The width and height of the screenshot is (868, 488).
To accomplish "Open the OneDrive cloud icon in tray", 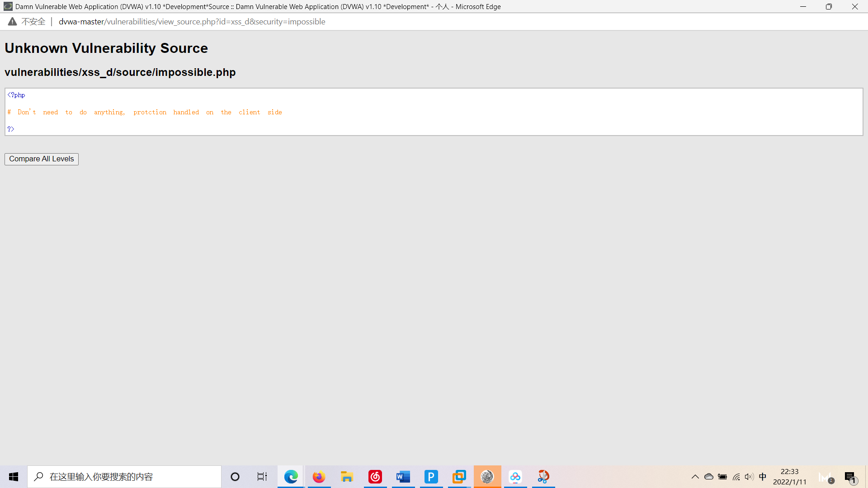I will [708, 477].
